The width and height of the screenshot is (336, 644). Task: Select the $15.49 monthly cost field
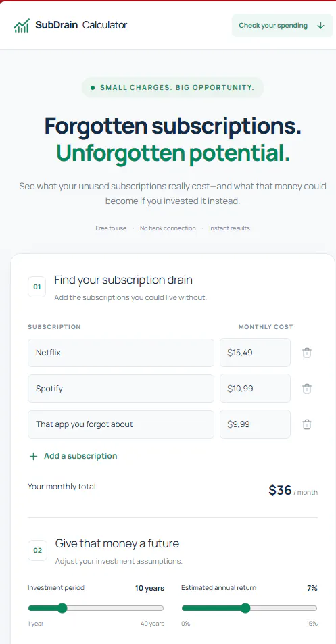coord(255,352)
